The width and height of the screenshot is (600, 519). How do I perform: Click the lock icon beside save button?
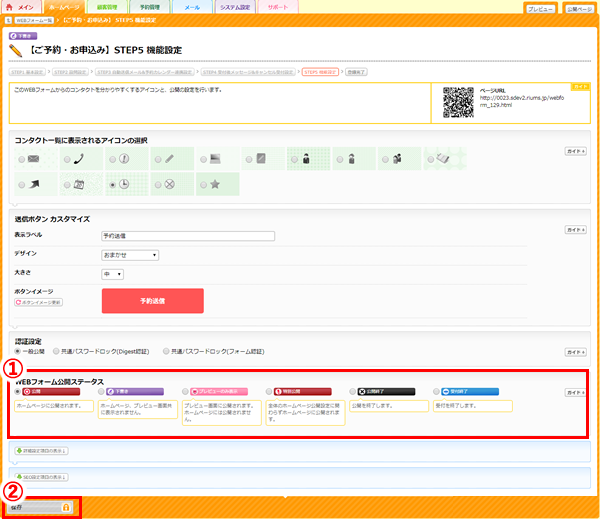pyautogui.click(x=67, y=508)
